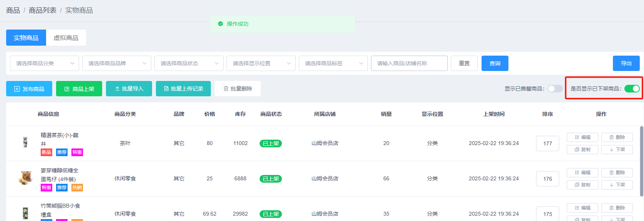Click the 导出 export button
Image resolution: width=644 pixels, height=221 pixels.
click(626, 63)
